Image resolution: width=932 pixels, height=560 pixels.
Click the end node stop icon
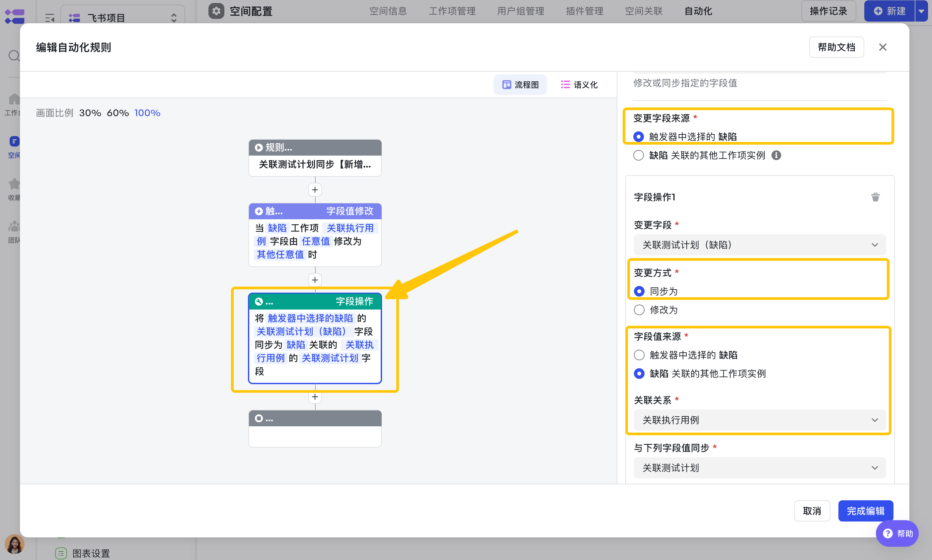click(x=259, y=418)
